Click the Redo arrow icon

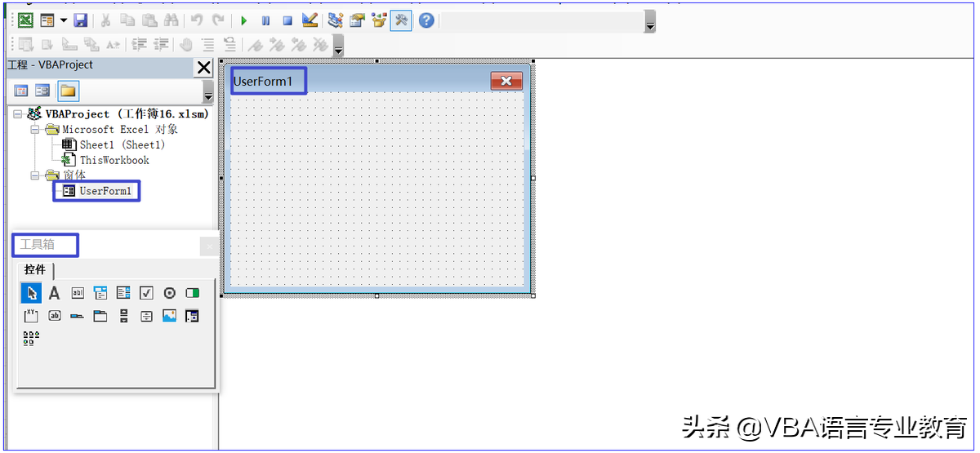[x=218, y=20]
